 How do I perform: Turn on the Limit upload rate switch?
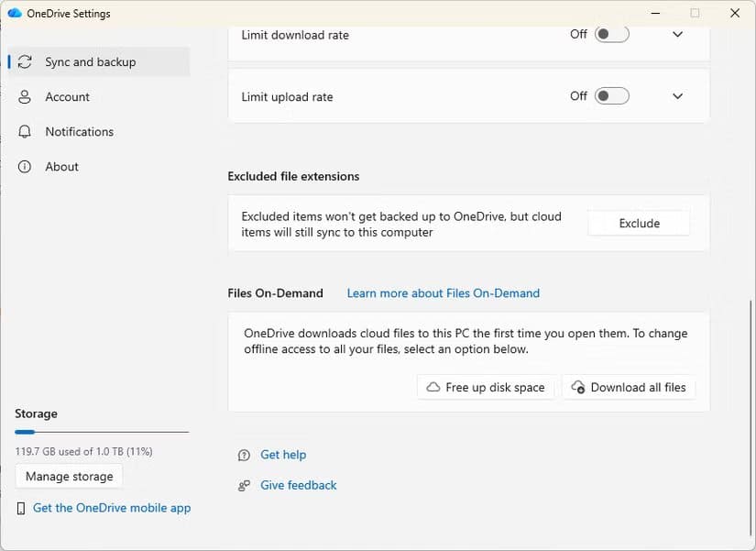(611, 96)
